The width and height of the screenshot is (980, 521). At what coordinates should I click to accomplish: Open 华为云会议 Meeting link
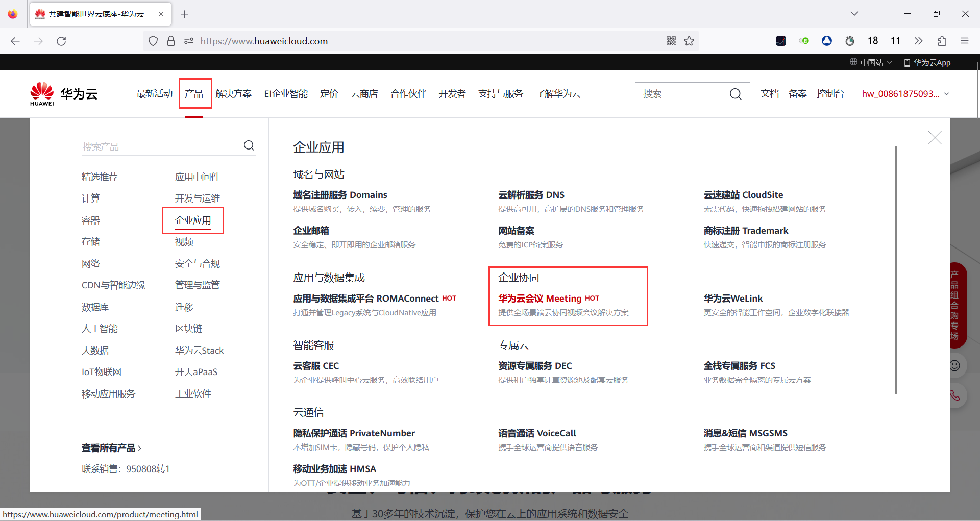540,298
